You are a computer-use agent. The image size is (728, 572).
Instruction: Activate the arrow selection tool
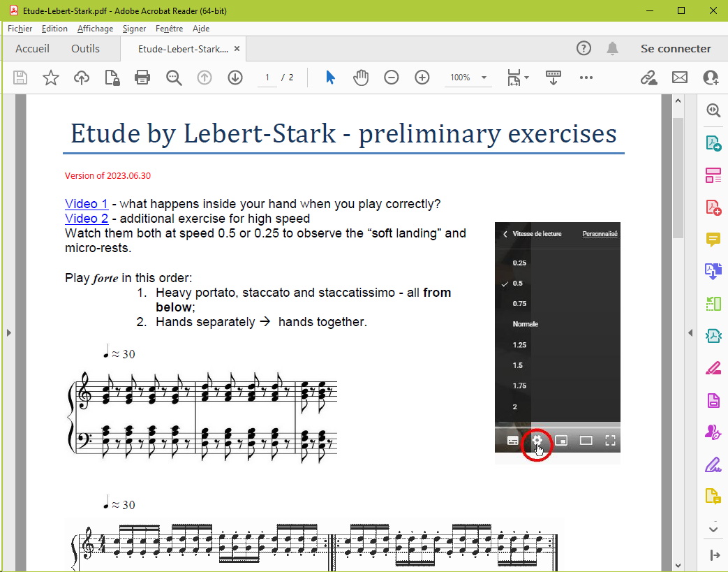click(x=330, y=78)
